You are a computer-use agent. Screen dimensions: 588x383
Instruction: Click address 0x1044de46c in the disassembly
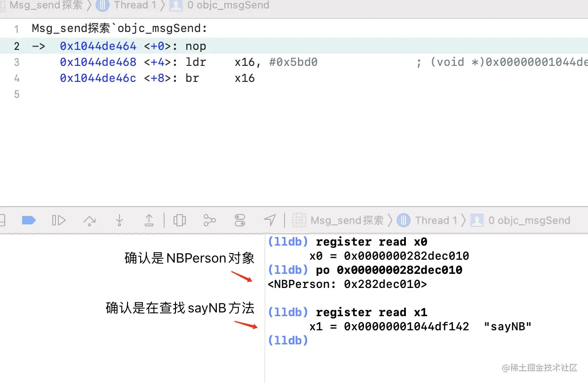pyautogui.click(x=98, y=78)
